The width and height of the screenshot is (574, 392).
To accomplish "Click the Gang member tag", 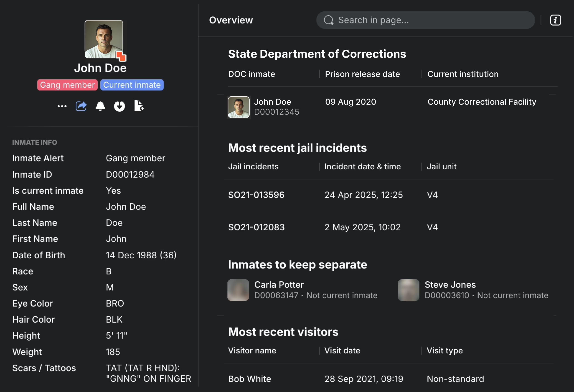I will (67, 85).
